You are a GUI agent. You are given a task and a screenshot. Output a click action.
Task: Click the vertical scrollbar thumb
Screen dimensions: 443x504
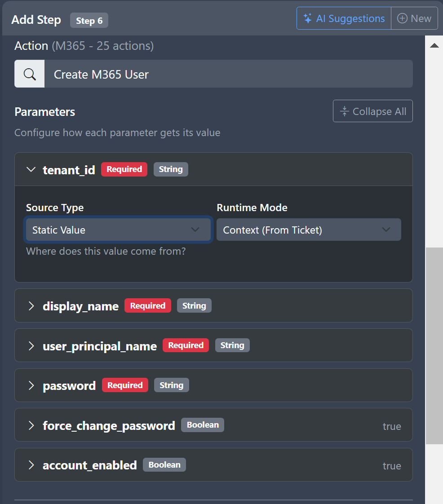point(434,346)
